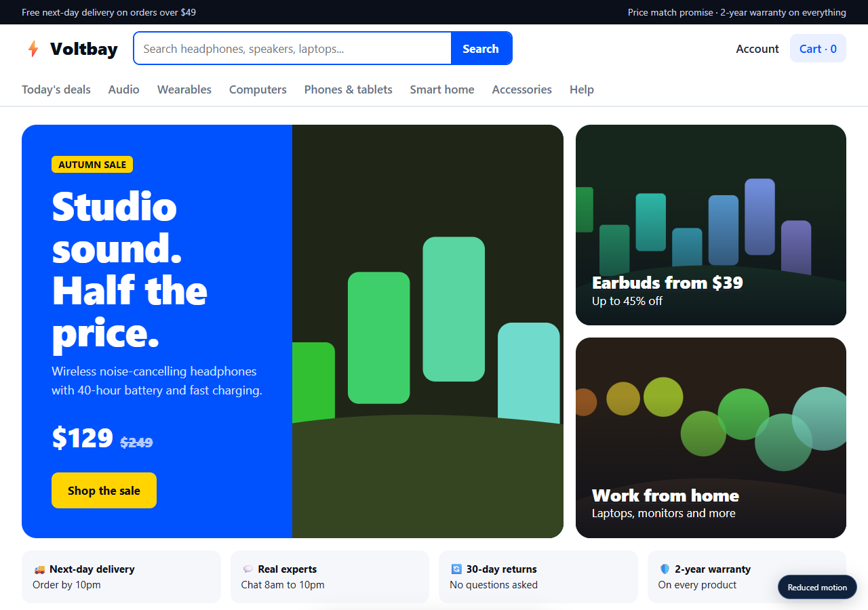Image resolution: width=868 pixels, height=610 pixels.
Task: Click the "Next-day delivery" feature title
Action: pos(92,569)
